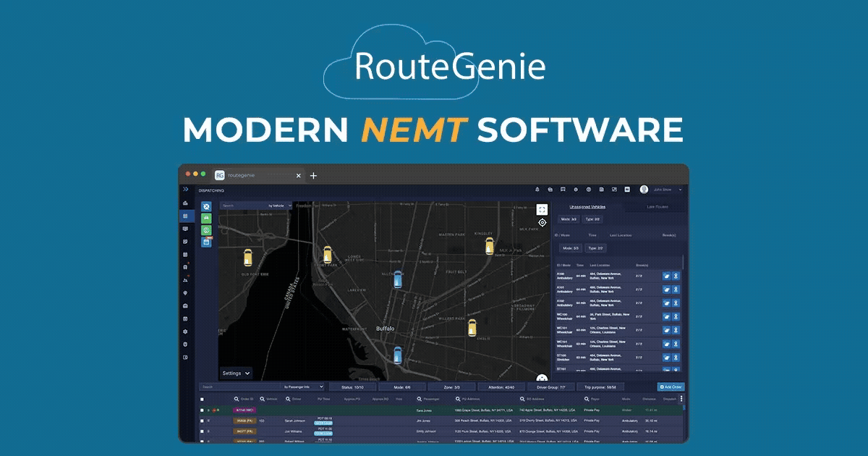The image size is (868, 456).
Task: Select the blue vehicle marker below Buffalo label
Action: (397, 355)
